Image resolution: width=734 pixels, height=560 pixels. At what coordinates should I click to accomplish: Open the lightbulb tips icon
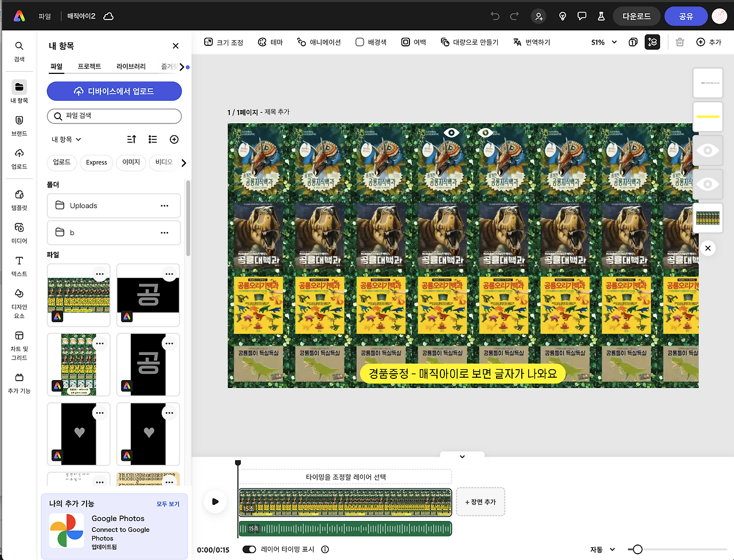click(x=563, y=16)
